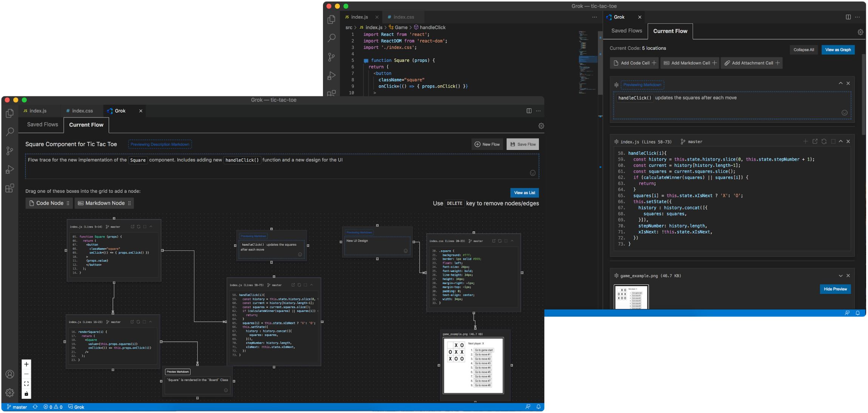
Task: Toggle checkbox on index.js Lines 16-23 node
Action: point(144,322)
